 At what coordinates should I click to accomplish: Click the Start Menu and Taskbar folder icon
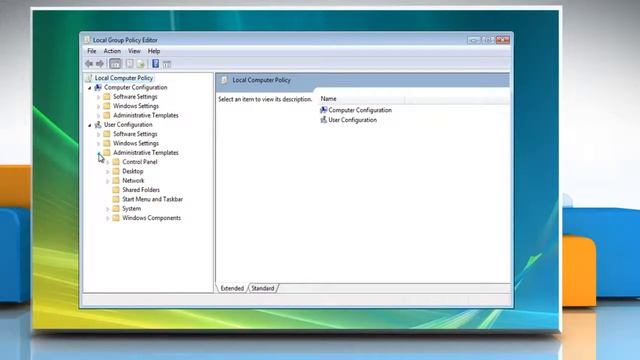[116, 199]
